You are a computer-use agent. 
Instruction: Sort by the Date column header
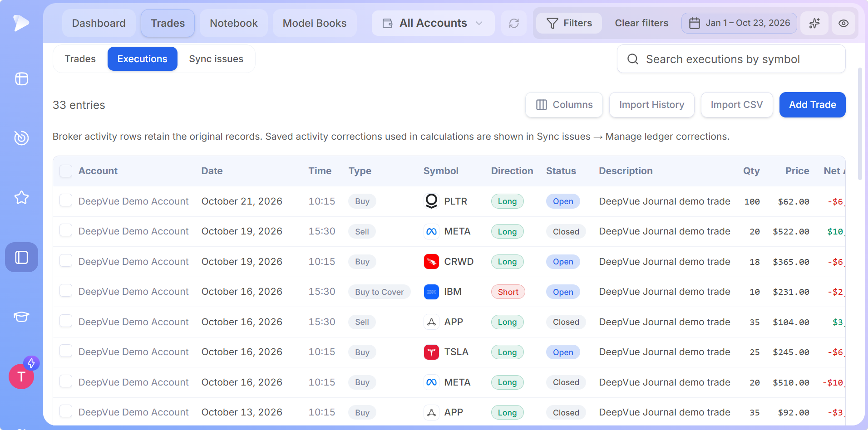[x=212, y=171]
